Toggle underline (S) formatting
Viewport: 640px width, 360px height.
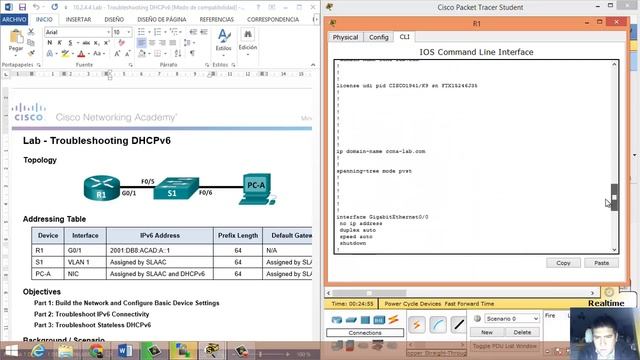tap(70, 42)
